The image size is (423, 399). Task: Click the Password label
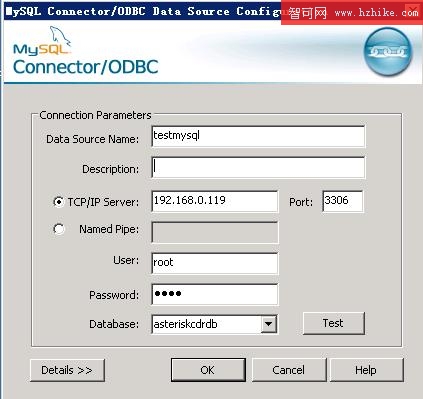(x=114, y=295)
